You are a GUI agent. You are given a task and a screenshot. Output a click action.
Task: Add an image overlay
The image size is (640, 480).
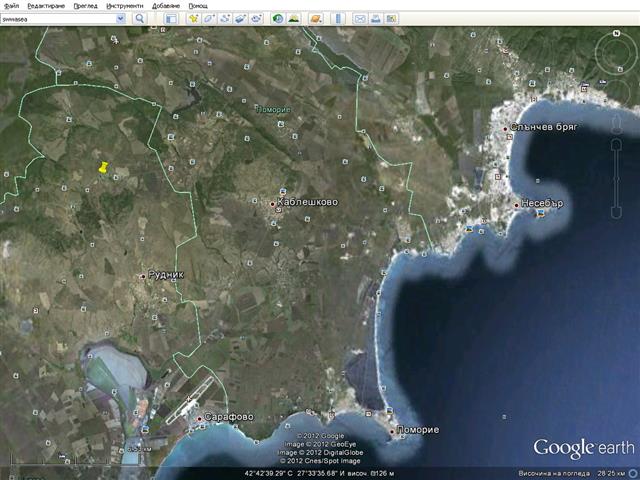(241, 18)
